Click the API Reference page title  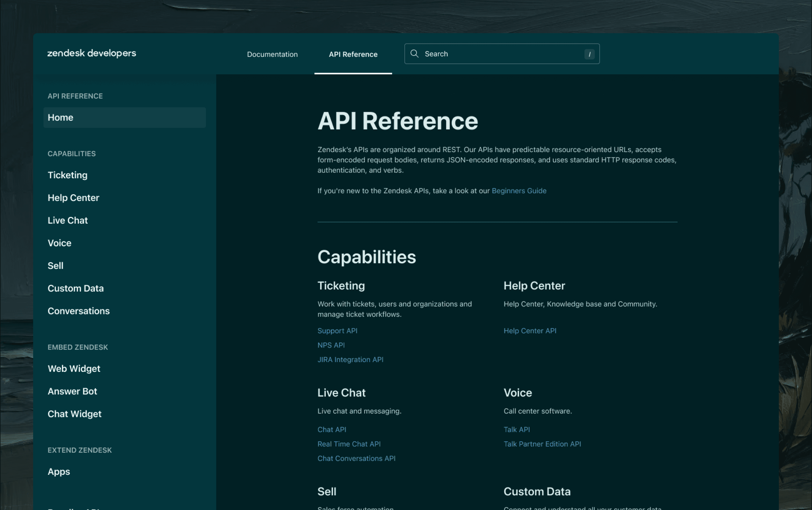tap(397, 121)
